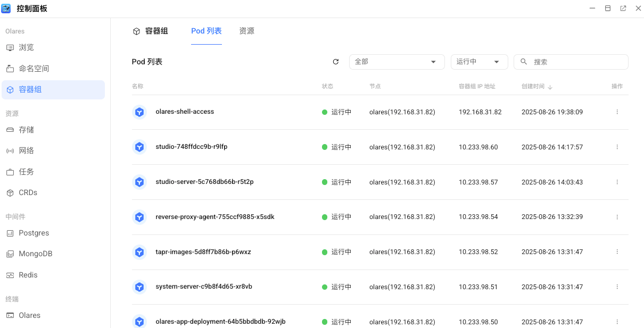Open the three-dot menu for olares-shell-access
This screenshot has width=644, height=328.
tap(617, 112)
